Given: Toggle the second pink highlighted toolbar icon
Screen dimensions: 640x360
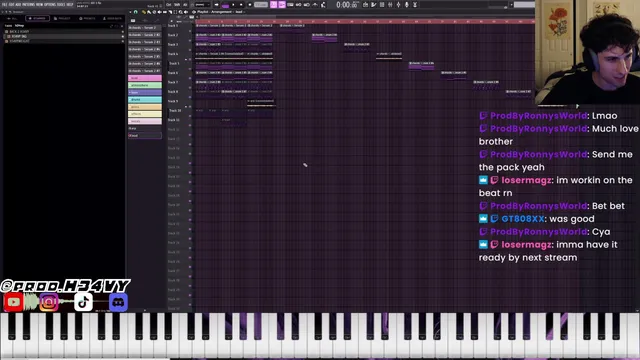Looking at the screenshot, I should click(282, 4).
